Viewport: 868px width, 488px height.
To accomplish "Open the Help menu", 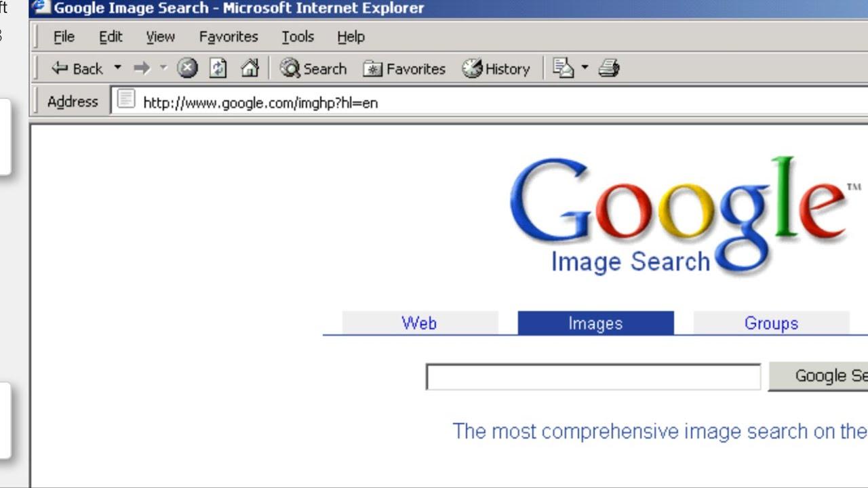I will (x=351, y=37).
